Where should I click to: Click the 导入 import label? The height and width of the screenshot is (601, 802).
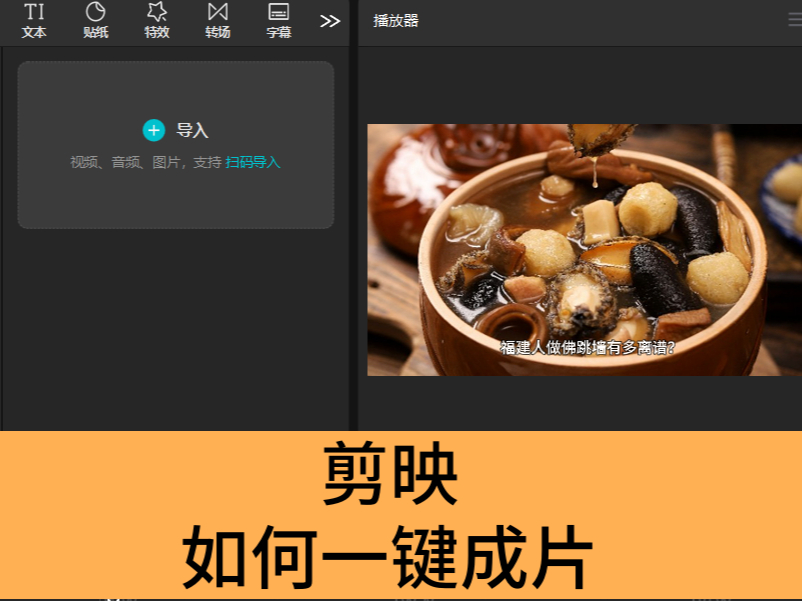192,130
